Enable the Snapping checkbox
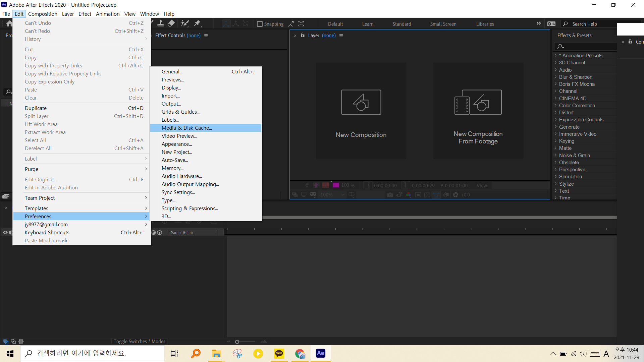Viewport: 644px width, 362px height. (260, 24)
